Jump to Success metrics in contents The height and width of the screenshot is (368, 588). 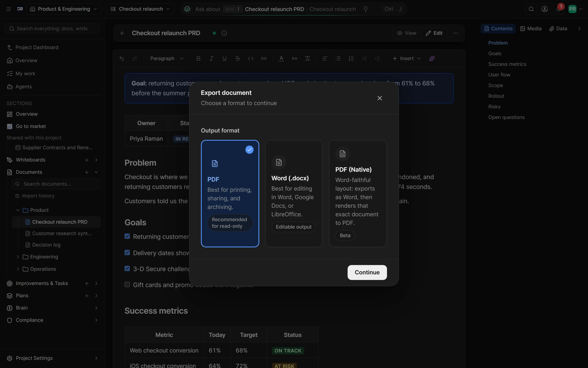point(507,64)
